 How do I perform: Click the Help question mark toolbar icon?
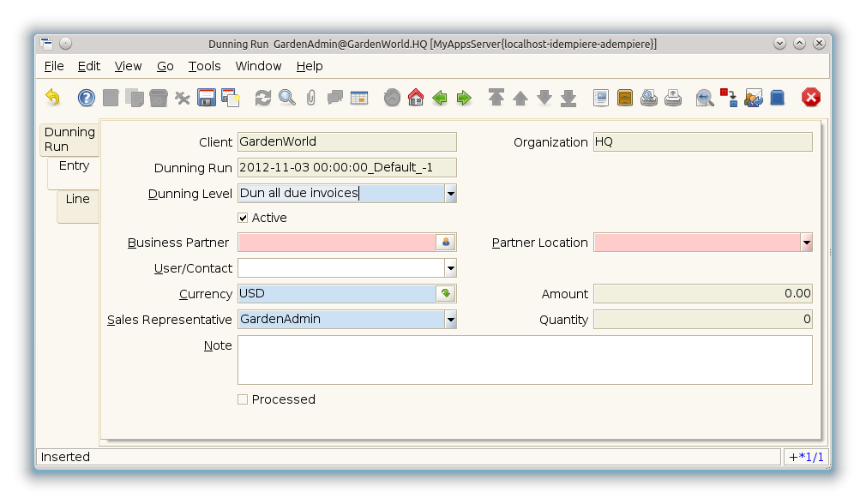87,98
